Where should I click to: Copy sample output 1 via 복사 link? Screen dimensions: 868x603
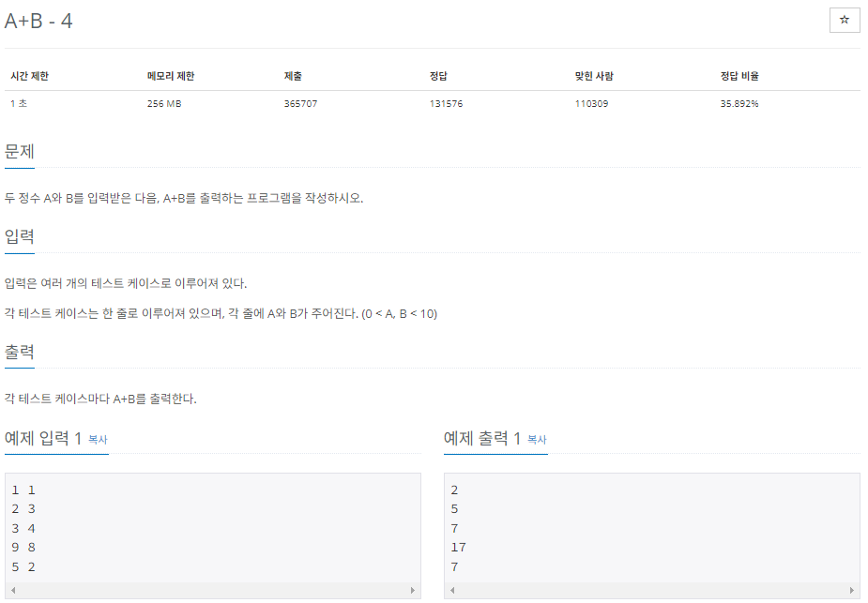(x=537, y=440)
